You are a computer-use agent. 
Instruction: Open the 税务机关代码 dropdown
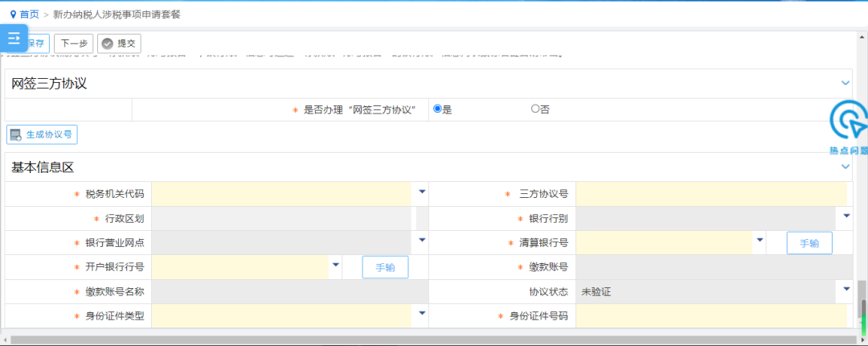(x=422, y=192)
